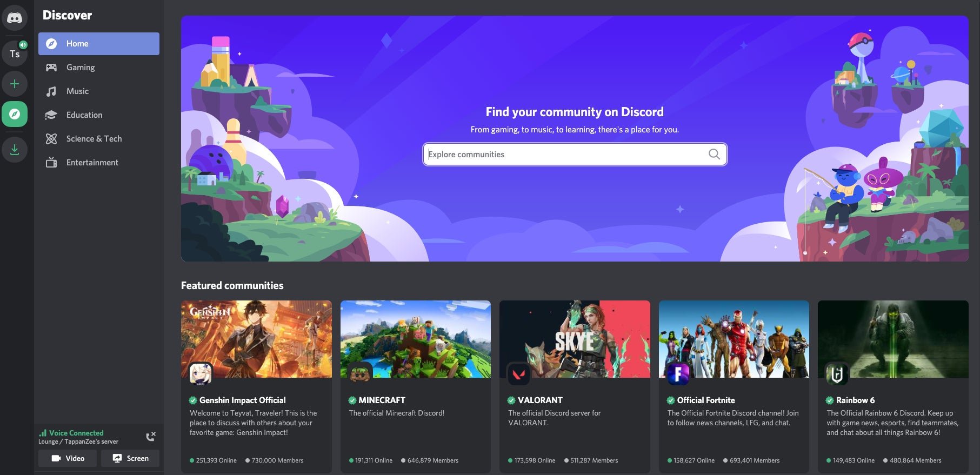The width and height of the screenshot is (980, 475).
Task: Open the Science & Tech category
Action: tap(99, 139)
